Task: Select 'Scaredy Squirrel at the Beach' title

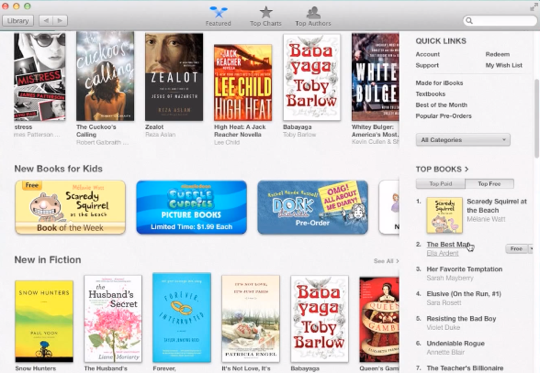Action: [496, 206]
